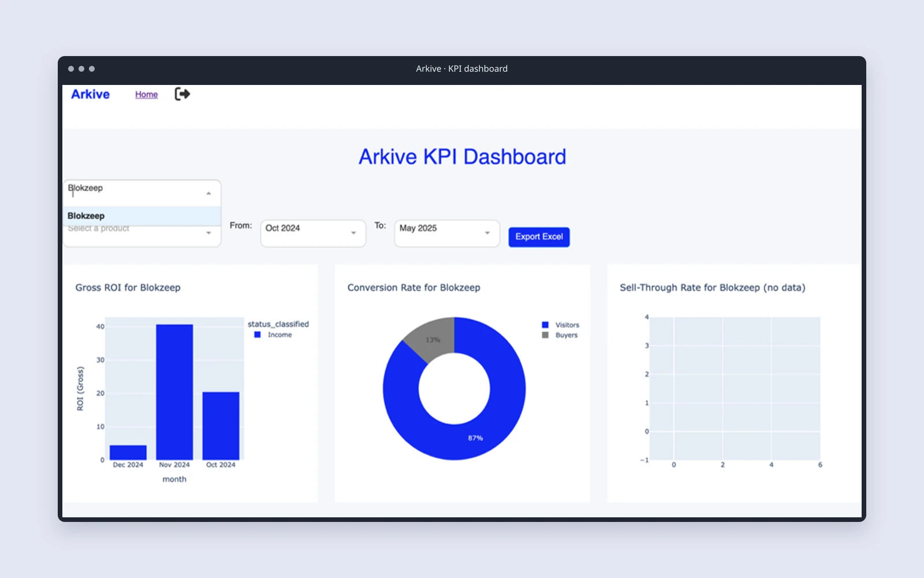924x578 pixels.
Task: Select Blokzeep option in dropdown list
Action: 142,216
